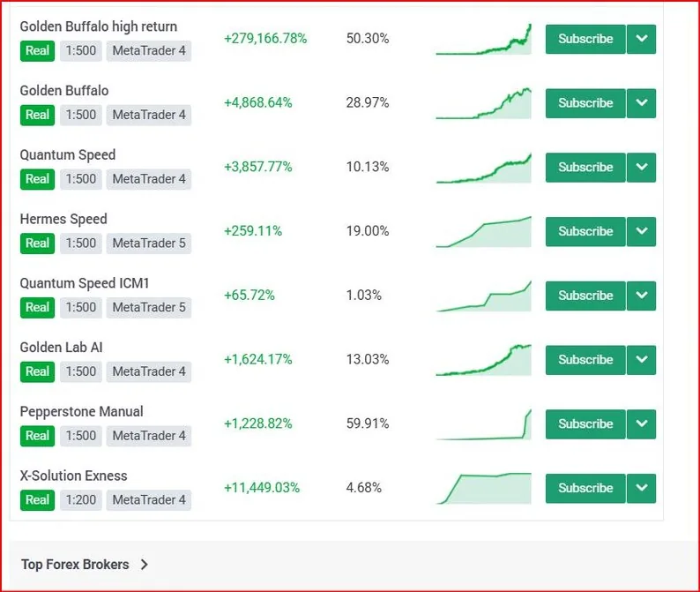Viewport: 700px width, 592px height.
Task: Select MetaTrader 5 tag under Hermes Speed
Action: [149, 244]
